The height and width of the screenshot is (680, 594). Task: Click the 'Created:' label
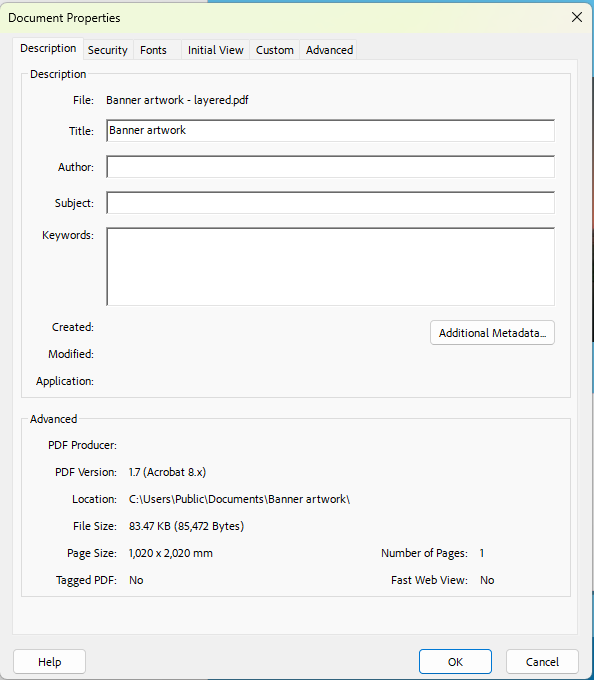coord(73,327)
